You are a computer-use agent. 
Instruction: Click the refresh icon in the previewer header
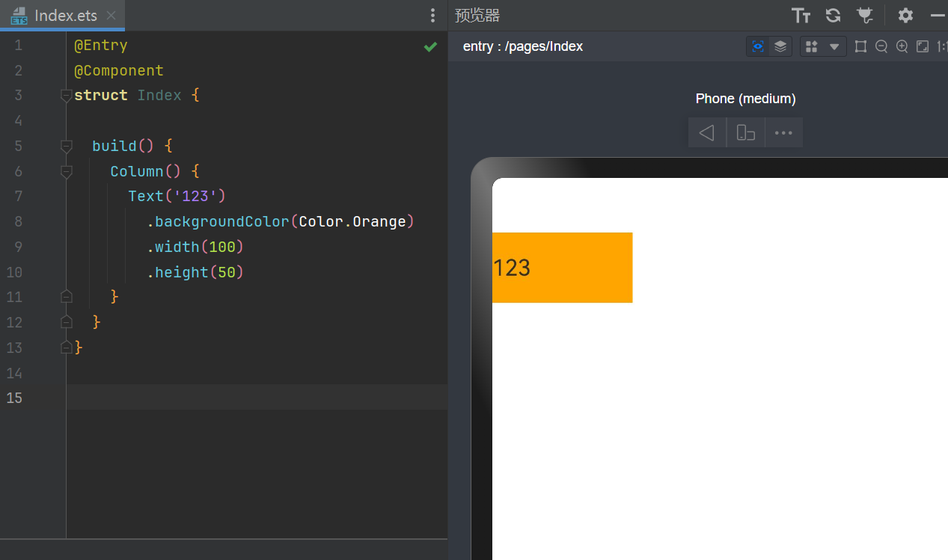833,16
